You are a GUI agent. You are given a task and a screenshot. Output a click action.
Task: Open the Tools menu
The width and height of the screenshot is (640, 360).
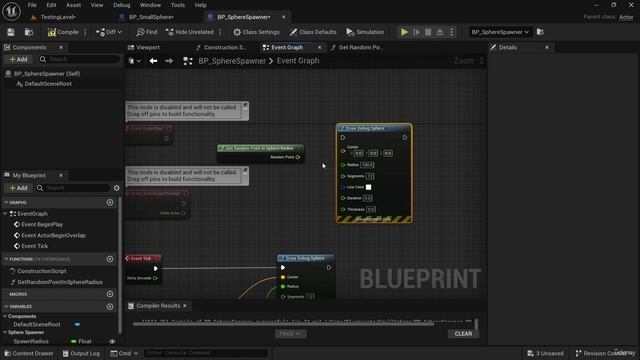click(x=178, y=5)
